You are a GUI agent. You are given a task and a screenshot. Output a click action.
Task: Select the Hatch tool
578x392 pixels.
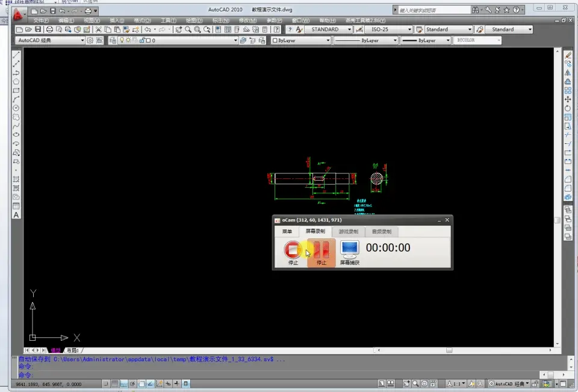pyautogui.click(x=16, y=179)
